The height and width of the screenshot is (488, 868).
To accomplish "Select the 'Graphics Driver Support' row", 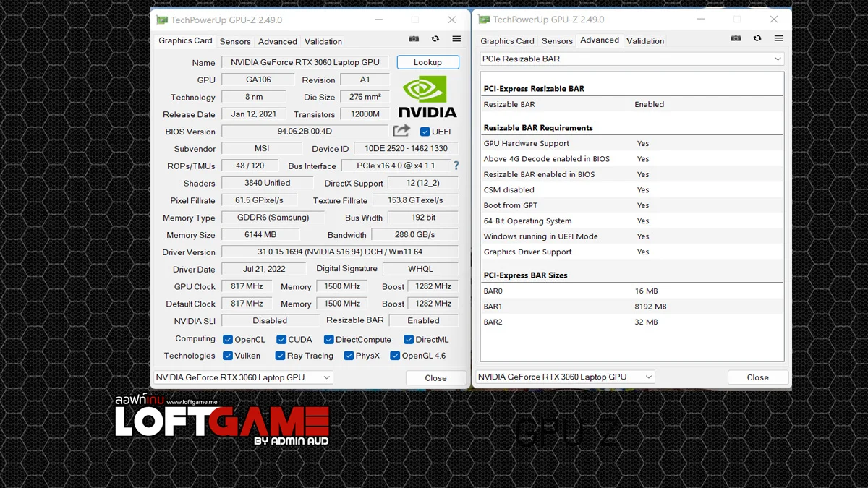I will 632,252.
